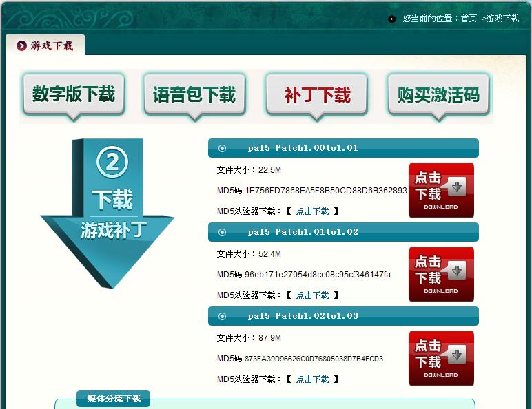Download MD5 checker via 点击下载 for Patch1.01to1.02

tap(312, 295)
